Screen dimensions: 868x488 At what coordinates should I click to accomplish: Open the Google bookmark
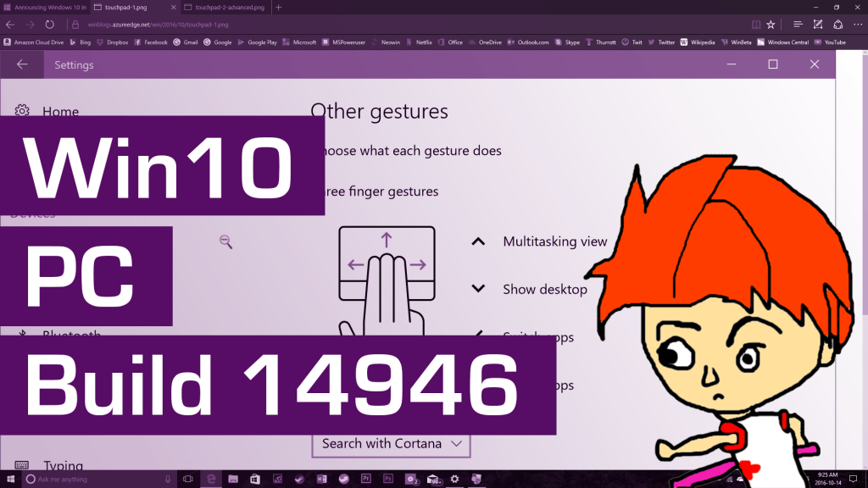pos(218,42)
